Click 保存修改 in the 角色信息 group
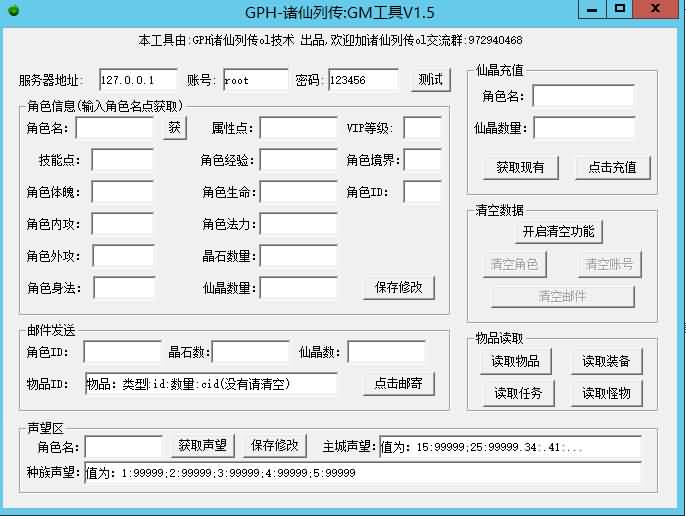The width and height of the screenshot is (686, 516). [x=399, y=287]
